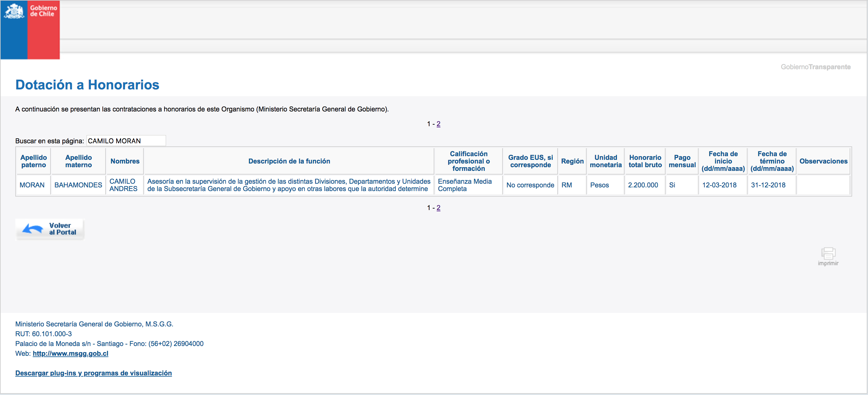Viewport: 868px width, 395px height.
Task: Click the Nombres column header
Action: [125, 161]
